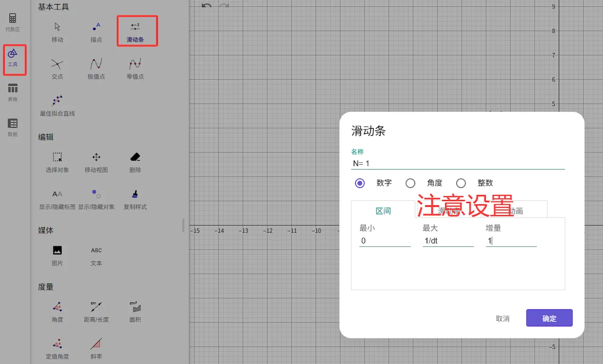Choose the 滑动条 slider tool
This screenshot has height=364, width=603.
pos(136,31)
